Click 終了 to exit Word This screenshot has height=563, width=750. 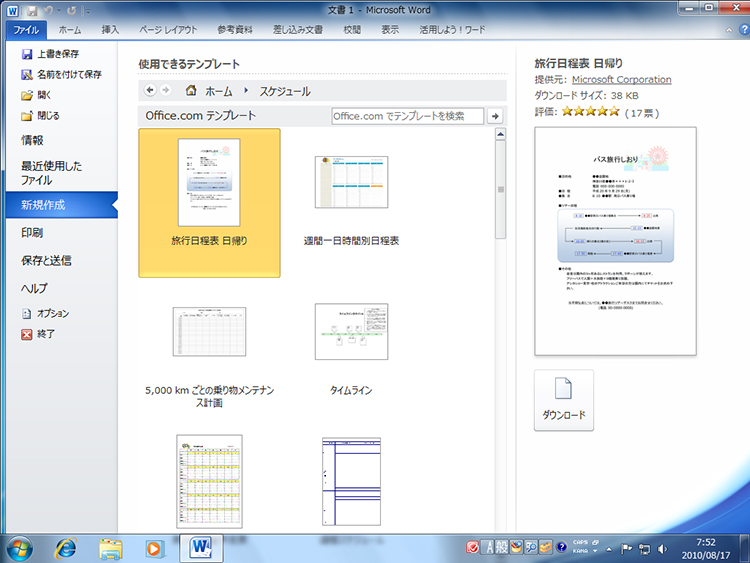[38, 334]
